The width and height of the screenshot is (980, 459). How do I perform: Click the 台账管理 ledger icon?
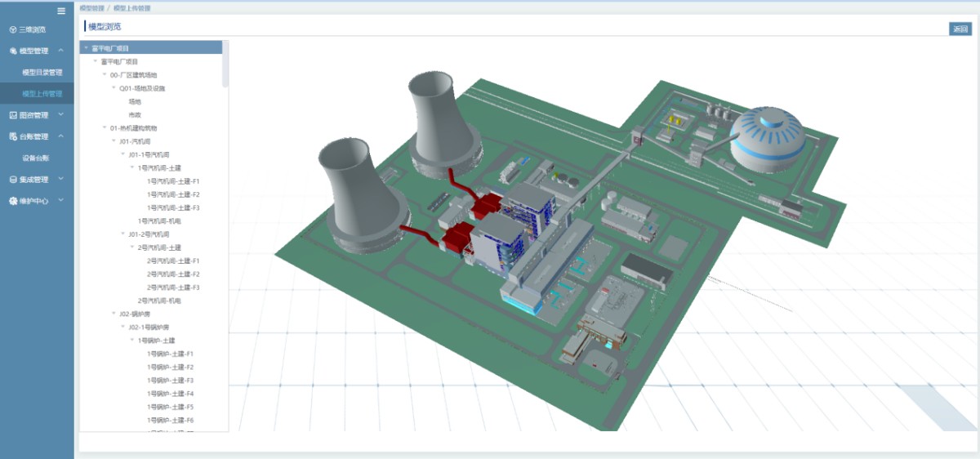[x=12, y=136]
